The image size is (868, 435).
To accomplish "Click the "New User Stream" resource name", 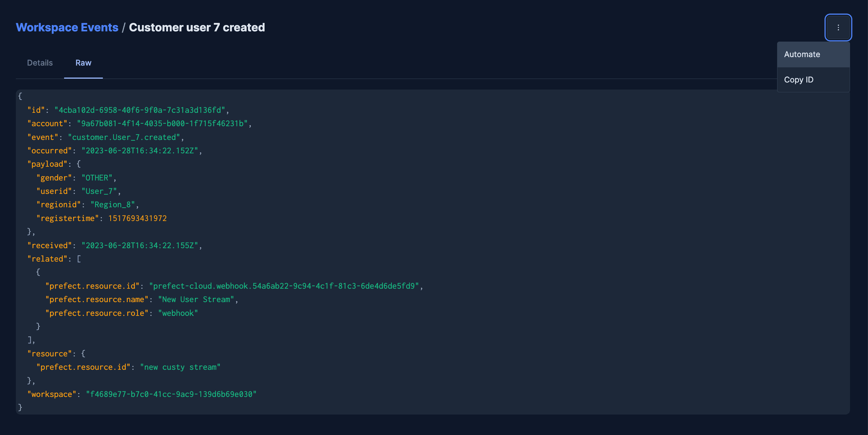I will [x=196, y=300].
